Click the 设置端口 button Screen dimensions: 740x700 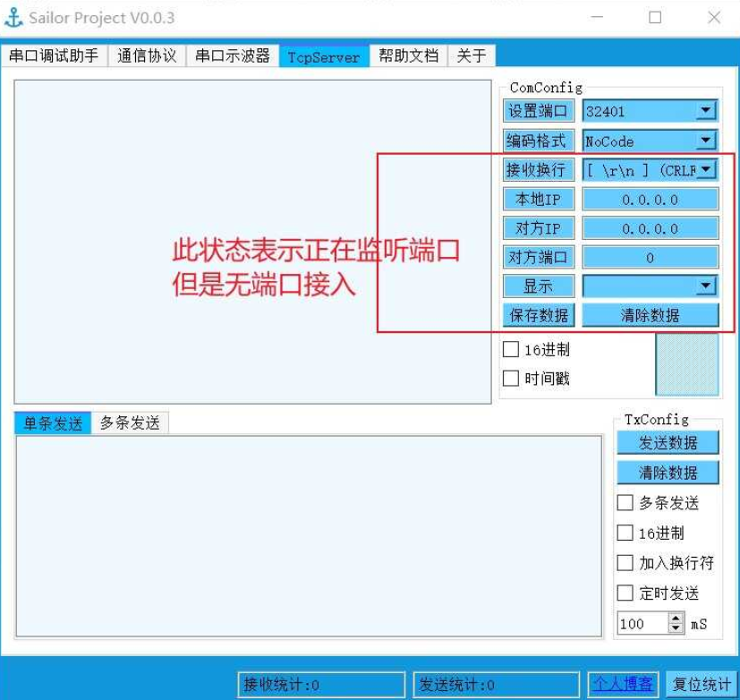pos(537,111)
